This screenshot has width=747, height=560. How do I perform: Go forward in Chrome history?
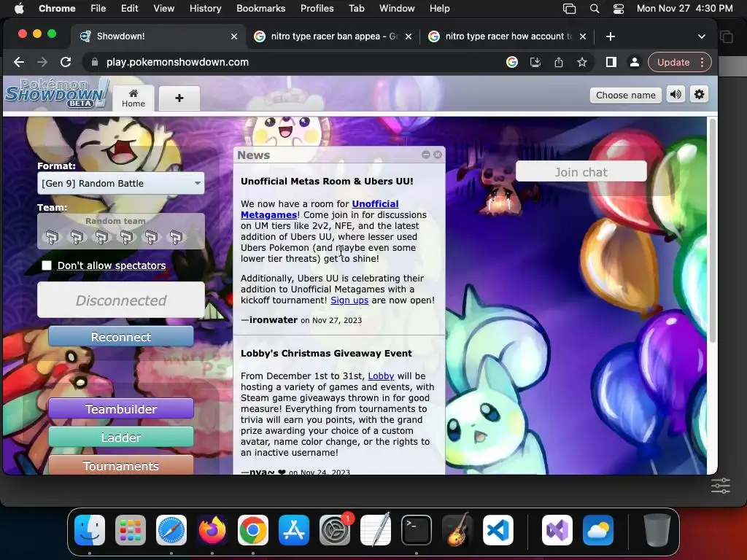click(x=42, y=62)
